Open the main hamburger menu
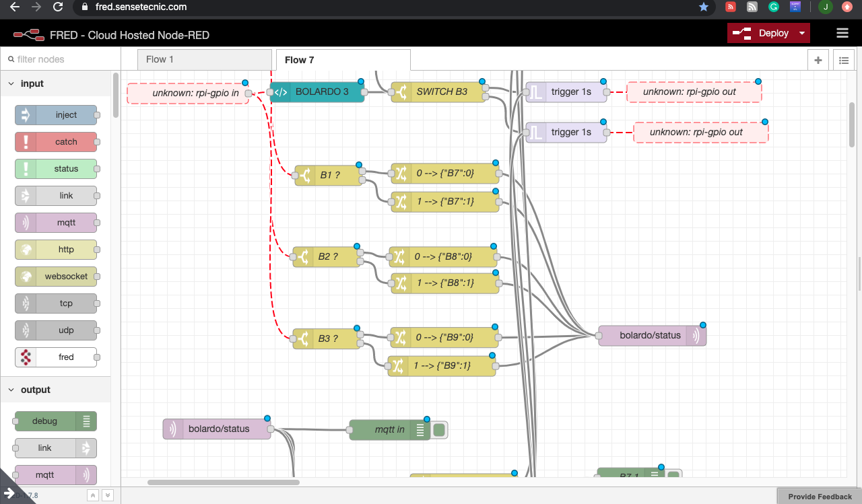Viewport: 862px width, 504px height. pos(841,33)
